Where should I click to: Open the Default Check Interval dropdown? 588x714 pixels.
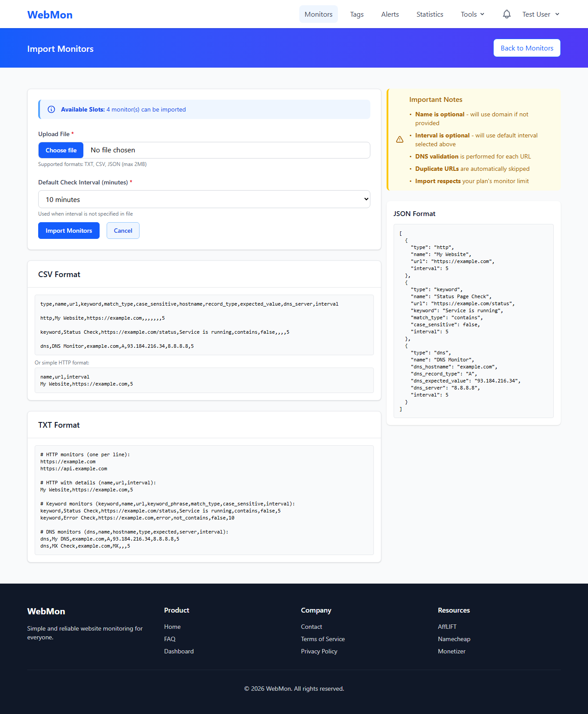204,199
